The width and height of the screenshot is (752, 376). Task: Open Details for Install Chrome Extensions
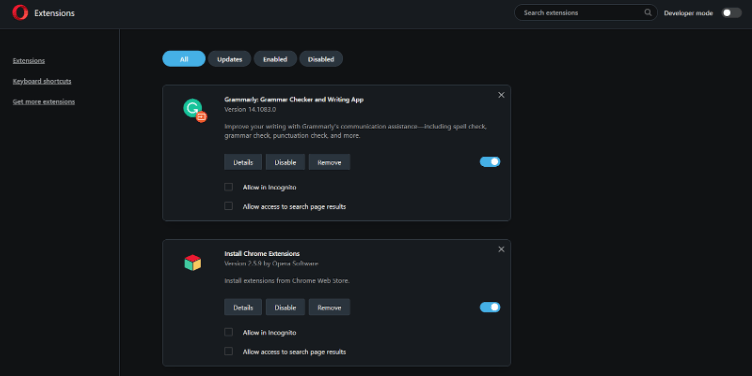(243, 307)
